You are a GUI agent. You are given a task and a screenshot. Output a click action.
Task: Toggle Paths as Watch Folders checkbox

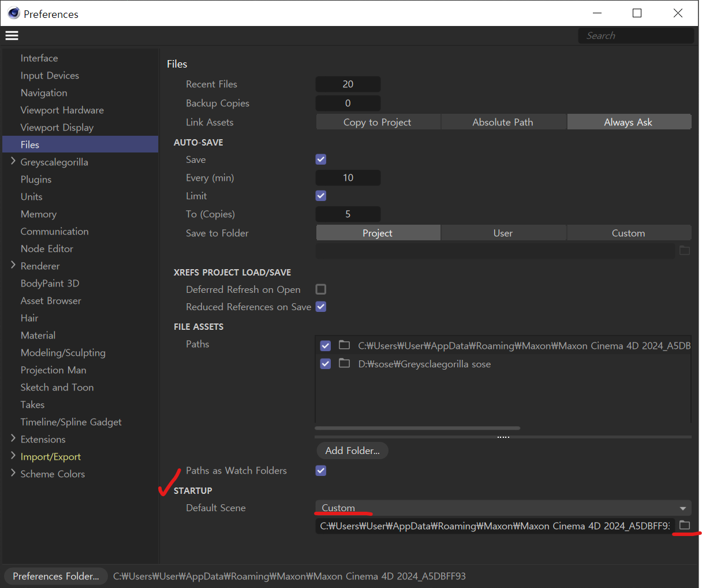pos(321,471)
